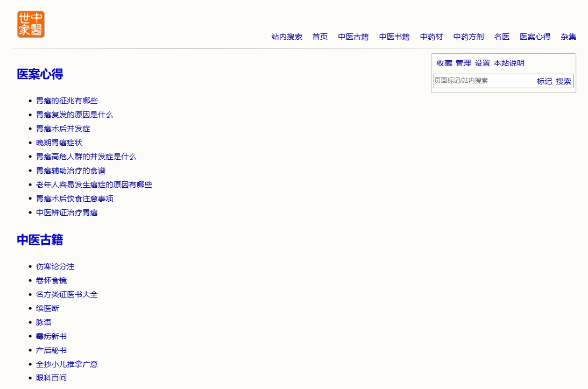The height and width of the screenshot is (389, 588).
Task: Open article 老年人容易发生癌症的原因有哪些
Action: point(94,185)
